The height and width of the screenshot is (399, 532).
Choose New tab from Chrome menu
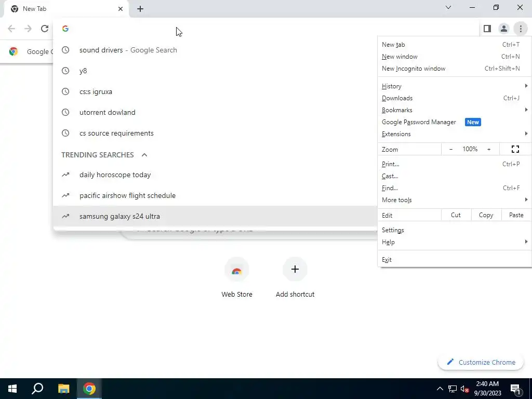pyautogui.click(x=455, y=45)
